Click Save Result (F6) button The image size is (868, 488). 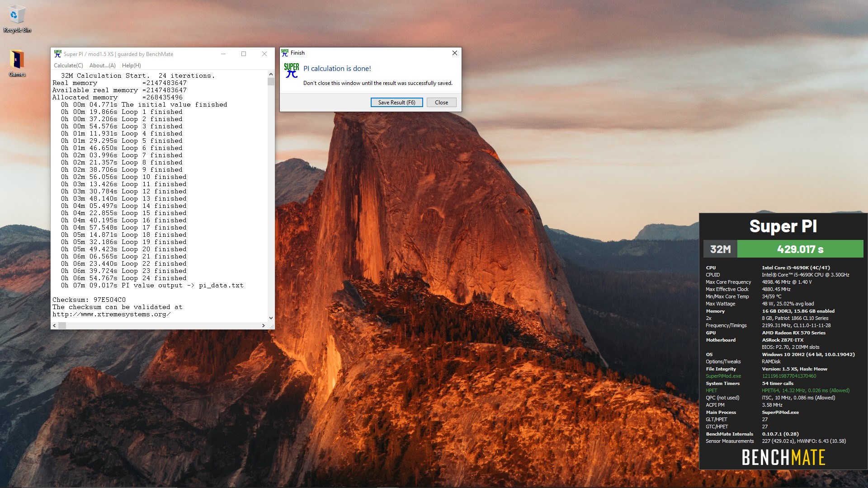pos(396,103)
